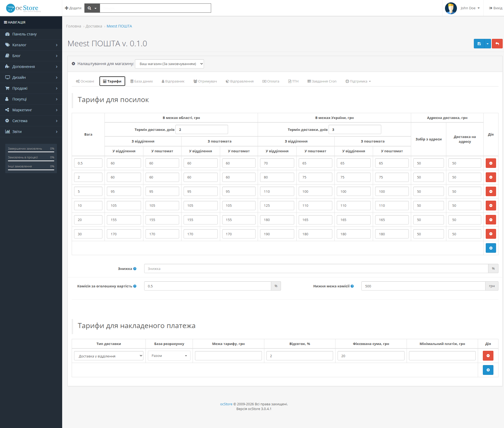
Task: Click the Фіксована сума field with 20
Action: pos(371,356)
